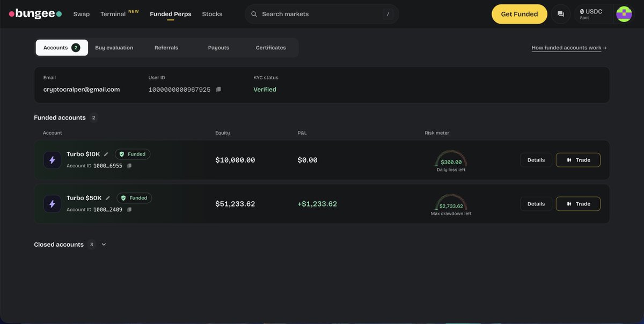The height and width of the screenshot is (324, 644).
Task: Click the Funded accounts heading
Action: point(60,117)
